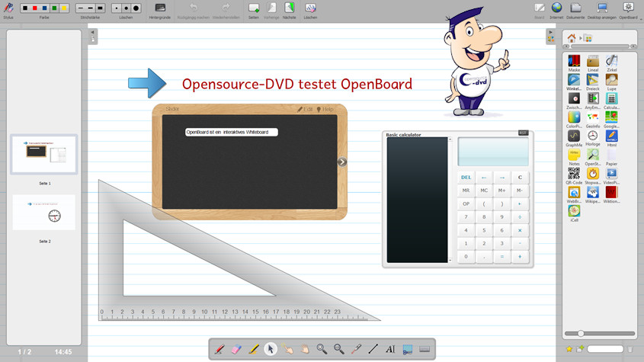This screenshot has height=362, width=644.
Task: Select the eraser tool in bottom palette
Action: click(235, 349)
